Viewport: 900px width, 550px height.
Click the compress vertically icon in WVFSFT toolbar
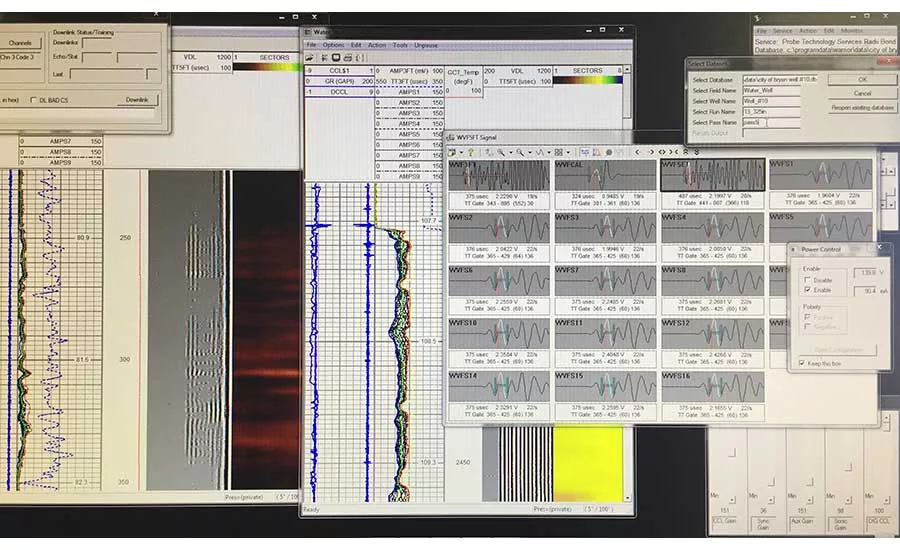coord(697,152)
